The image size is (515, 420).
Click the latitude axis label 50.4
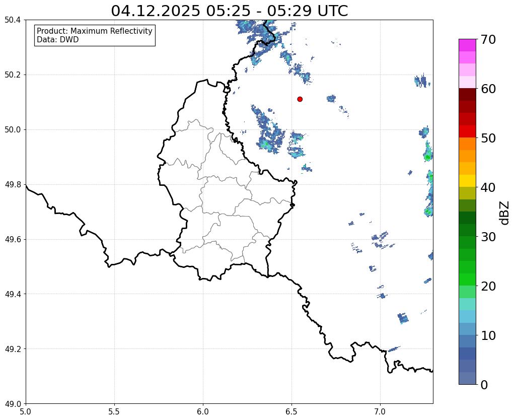(x=13, y=20)
